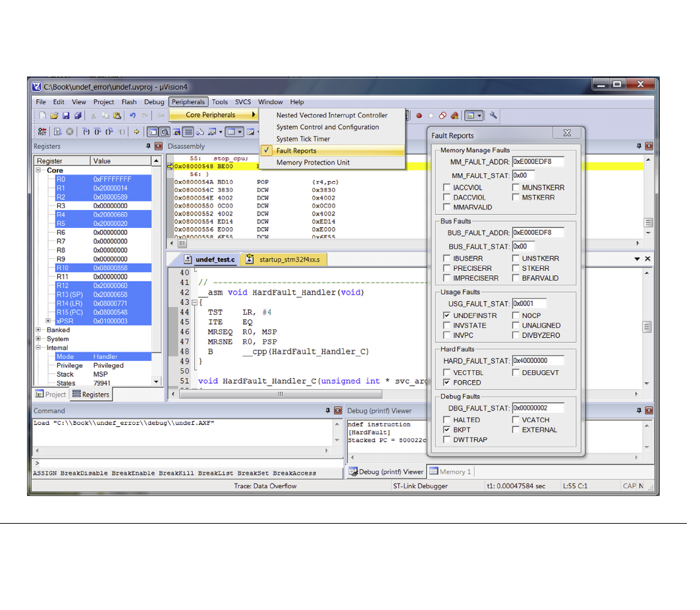Enable the DIVBYZERO checkbox
This screenshot has height=610, width=700.
pos(516,335)
